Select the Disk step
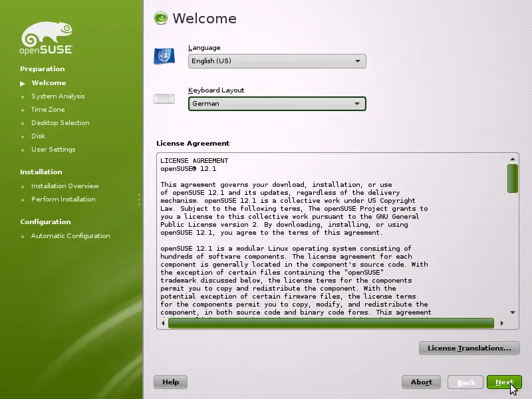The width and height of the screenshot is (532, 399). pos(38,136)
